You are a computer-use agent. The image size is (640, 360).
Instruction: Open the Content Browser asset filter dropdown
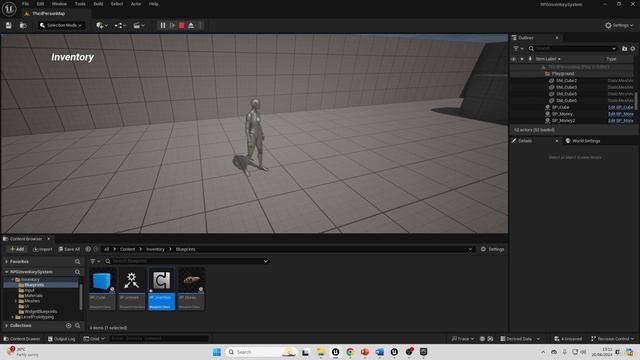(x=96, y=261)
